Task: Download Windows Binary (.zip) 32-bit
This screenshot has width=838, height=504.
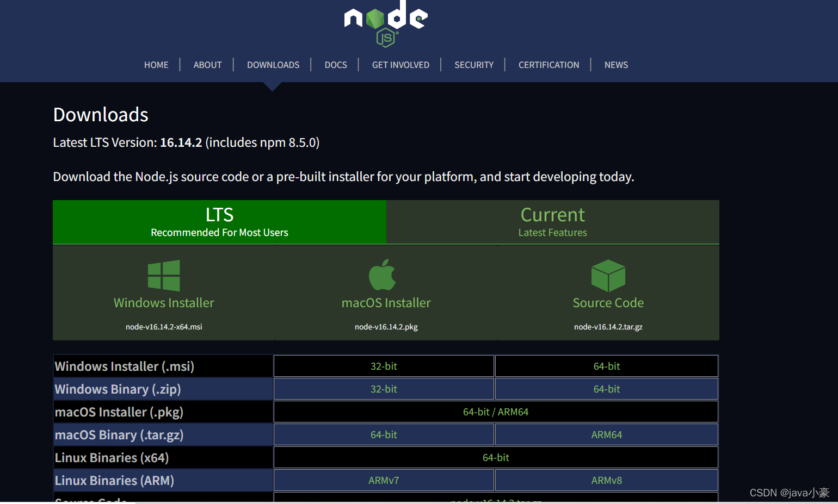Action: tap(384, 389)
